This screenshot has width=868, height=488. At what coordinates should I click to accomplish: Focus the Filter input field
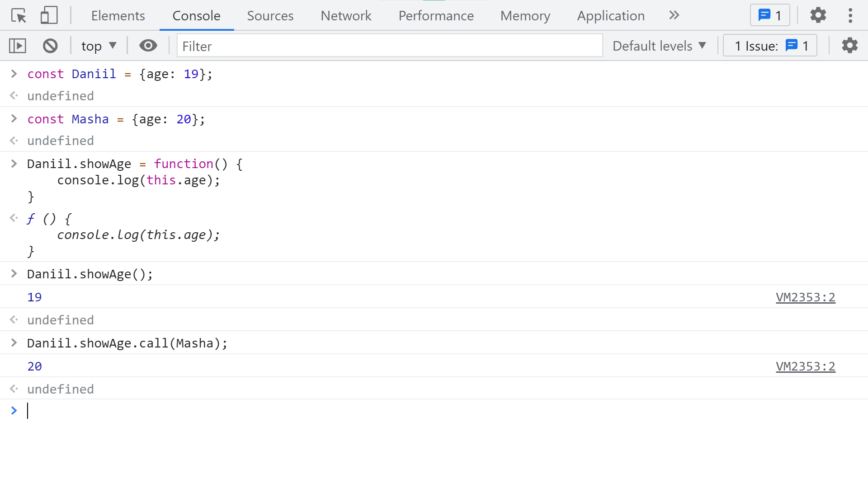point(389,46)
